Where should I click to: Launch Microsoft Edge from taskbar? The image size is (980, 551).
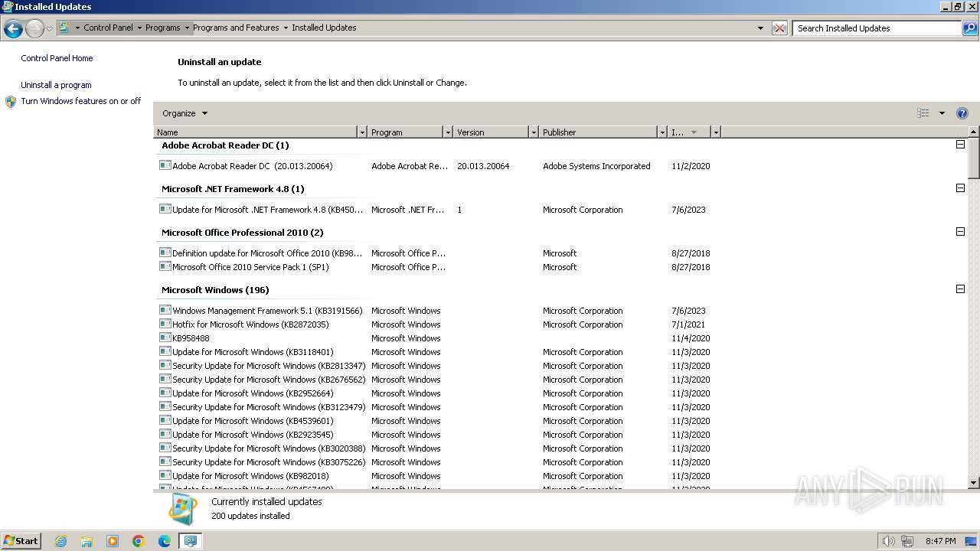165,541
